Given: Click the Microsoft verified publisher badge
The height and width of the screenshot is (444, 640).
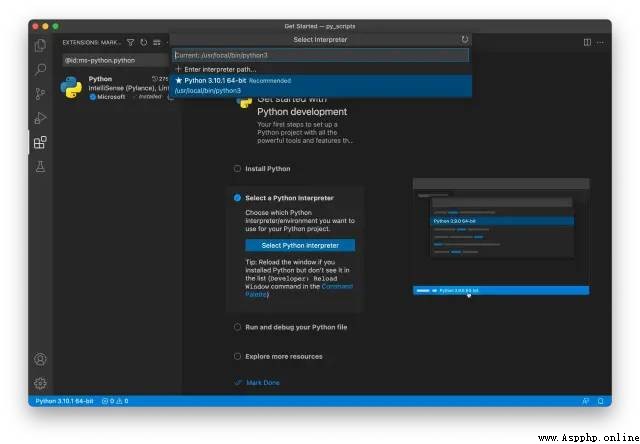Looking at the screenshot, I should click(x=93, y=97).
